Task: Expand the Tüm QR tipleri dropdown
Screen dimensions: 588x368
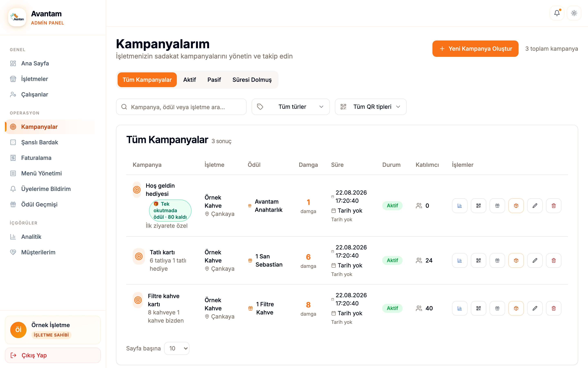Action: click(x=371, y=107)
